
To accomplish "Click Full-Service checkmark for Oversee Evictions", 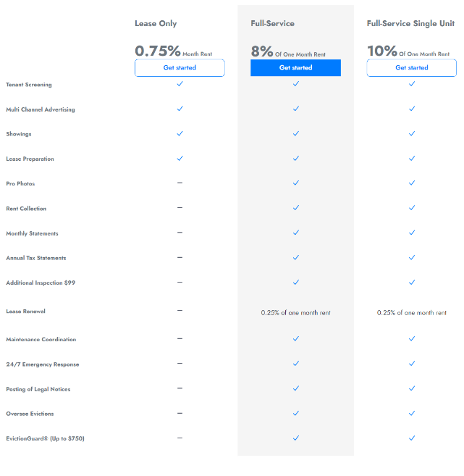I will point(295,413).
